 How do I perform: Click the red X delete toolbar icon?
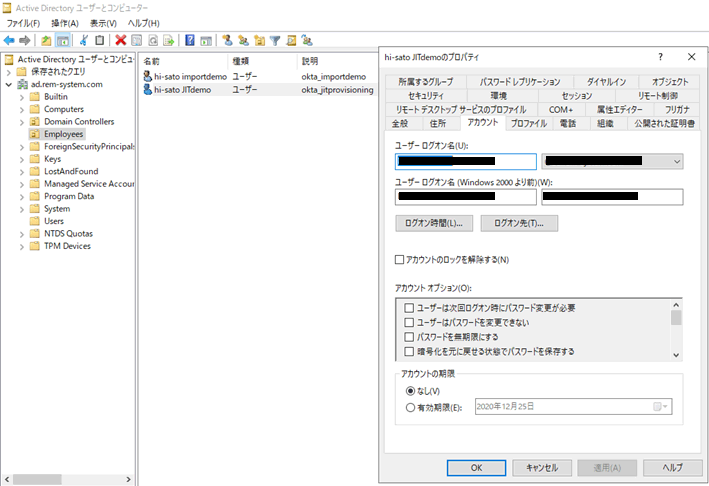121,40
